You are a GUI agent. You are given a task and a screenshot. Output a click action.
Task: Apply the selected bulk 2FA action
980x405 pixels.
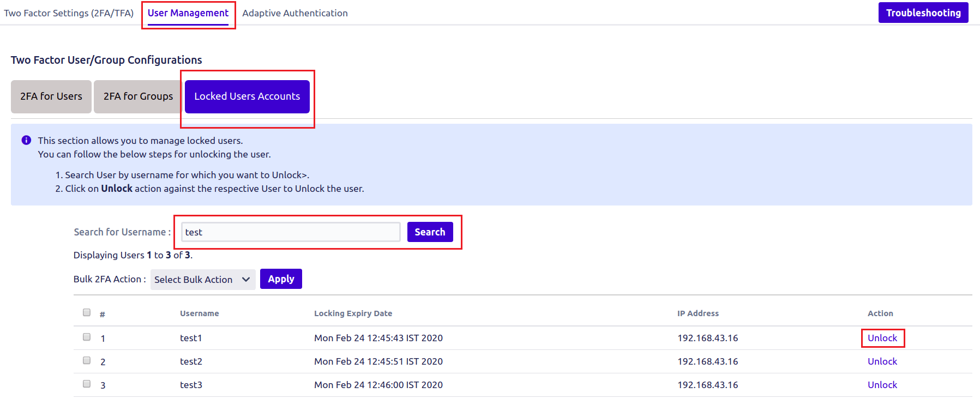(281, 279)
